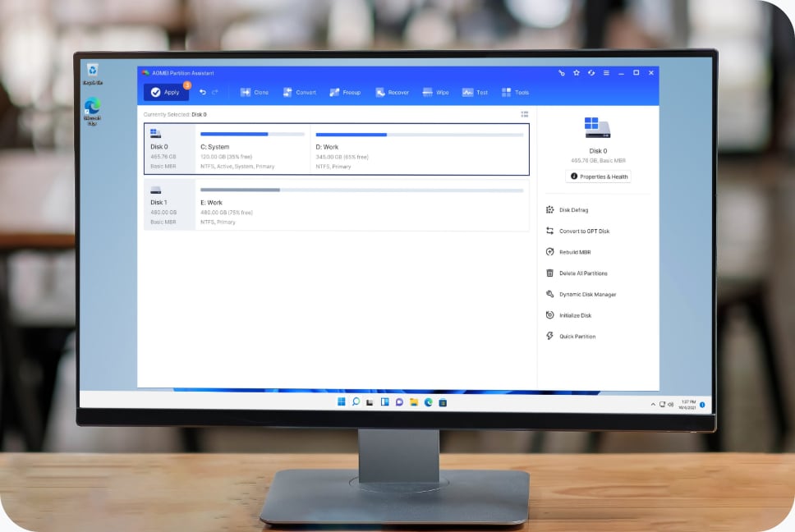Click the star icon in the title bar
The height and width of the screenshot is (532, 795).
(577, 73)
